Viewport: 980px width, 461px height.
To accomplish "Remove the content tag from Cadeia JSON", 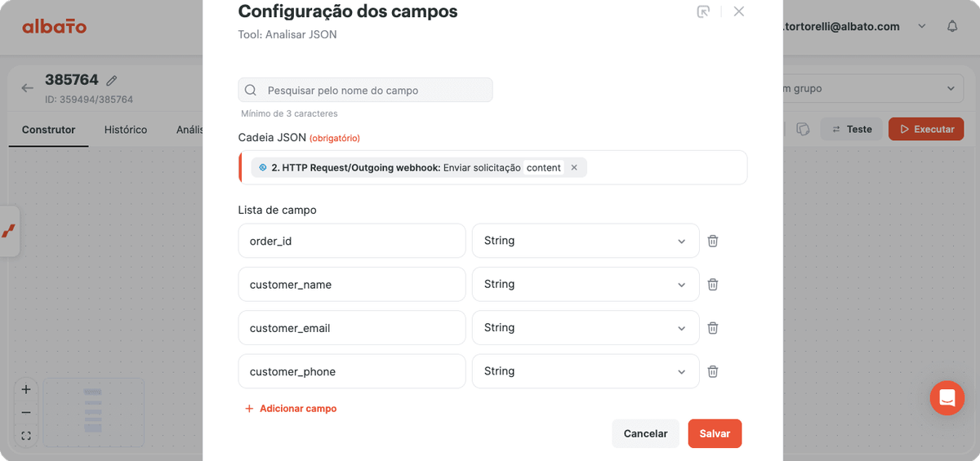I will point(574,167).
